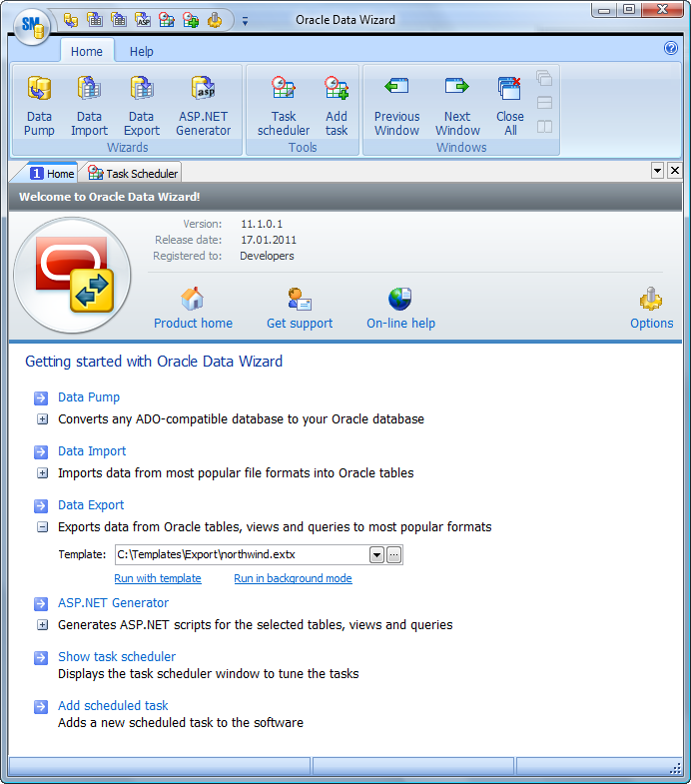691x784 pixels.
Task: Go to Previous Window via ribbon
Action: pos(397,106)
